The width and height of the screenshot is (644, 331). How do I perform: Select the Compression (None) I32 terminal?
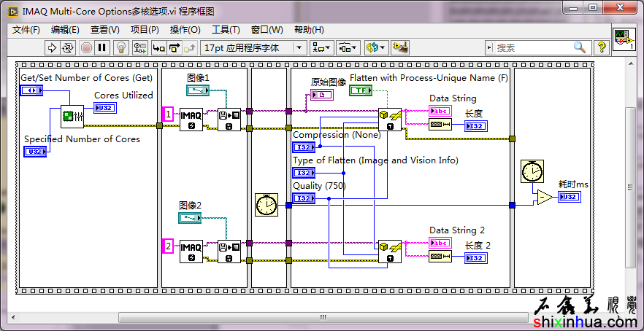(x=304, y=147)
